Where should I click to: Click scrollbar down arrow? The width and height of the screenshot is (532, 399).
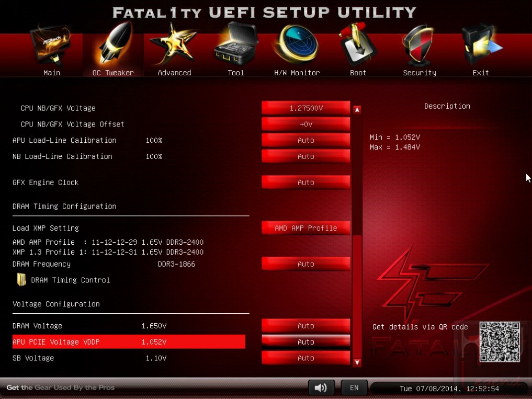click(357, 362)
